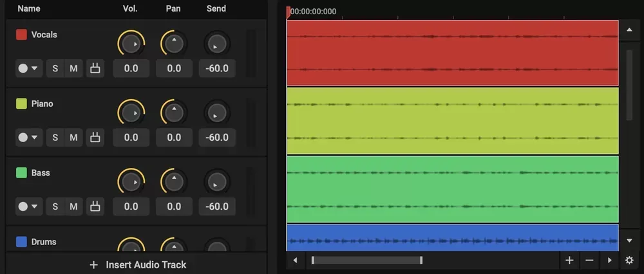Viewport: 644px width, 274px height.
Task: Open the Vocals record options dropdown arrow
Action: click(x=35, y=68)
